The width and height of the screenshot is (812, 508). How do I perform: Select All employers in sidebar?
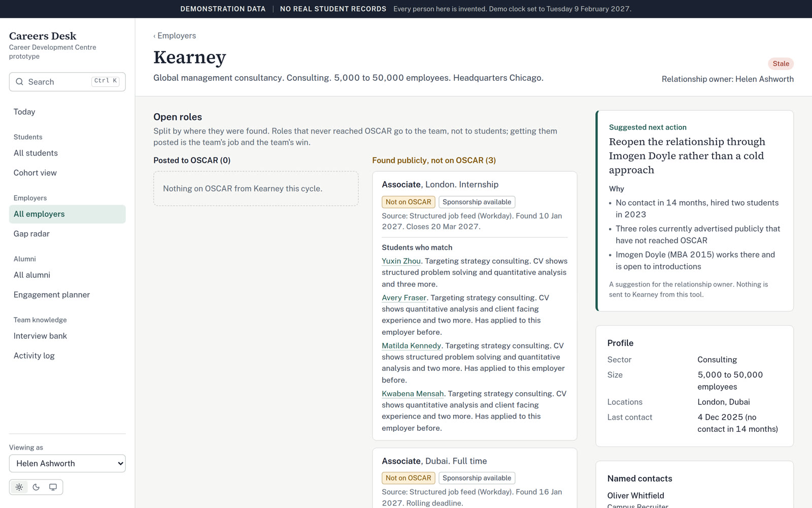tap(67, 214)
